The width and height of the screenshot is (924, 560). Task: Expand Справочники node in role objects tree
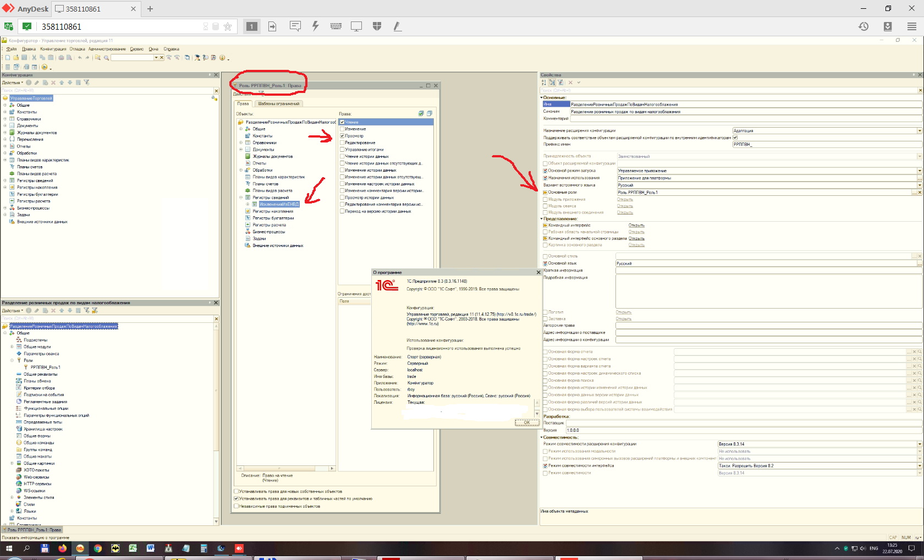pos(241,142)
